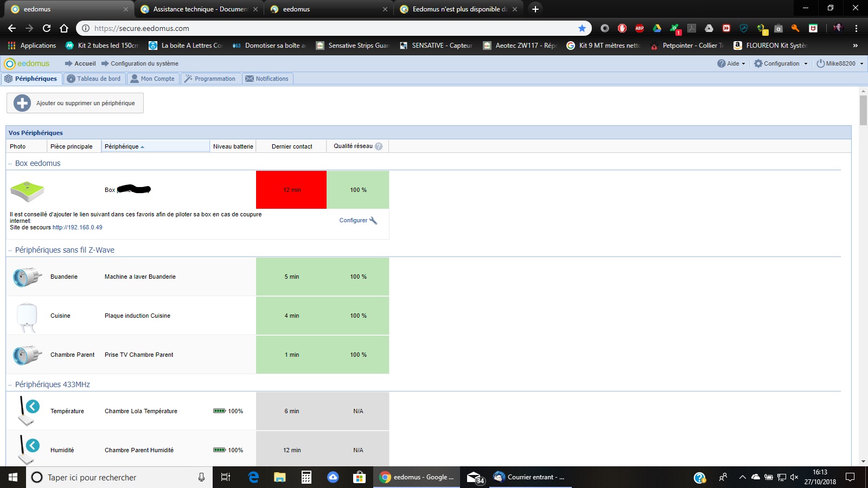
Task: Click the Dernier contact column header
Action: pyautogui.click(x=292, y=146)
